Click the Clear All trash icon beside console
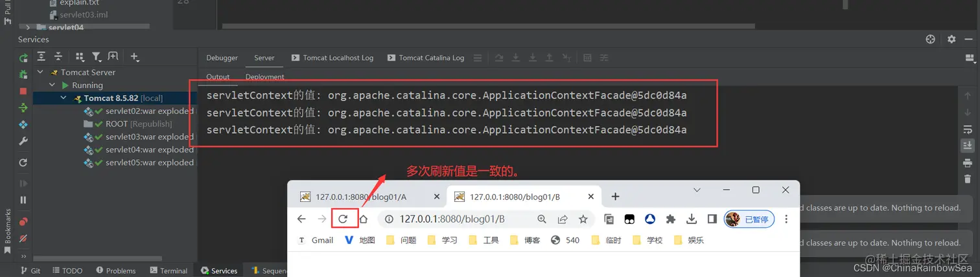The image size is (980, 277). click(968, 179)
